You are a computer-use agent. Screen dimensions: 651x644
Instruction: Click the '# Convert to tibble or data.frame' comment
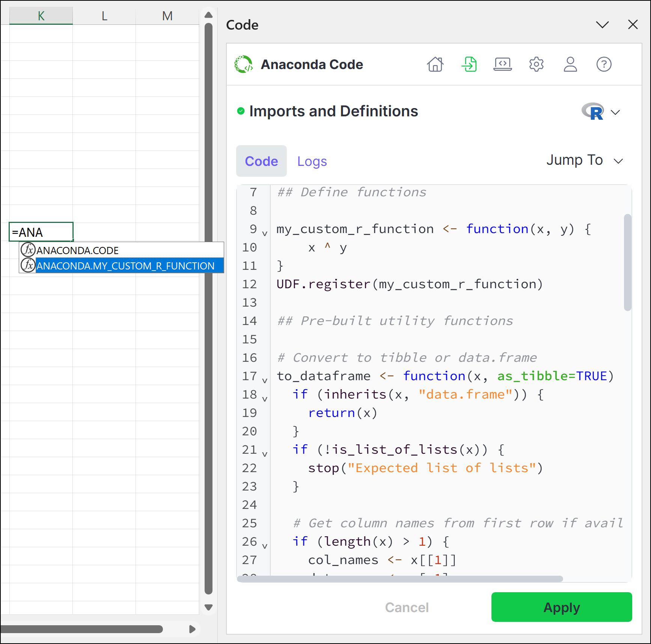407,358
